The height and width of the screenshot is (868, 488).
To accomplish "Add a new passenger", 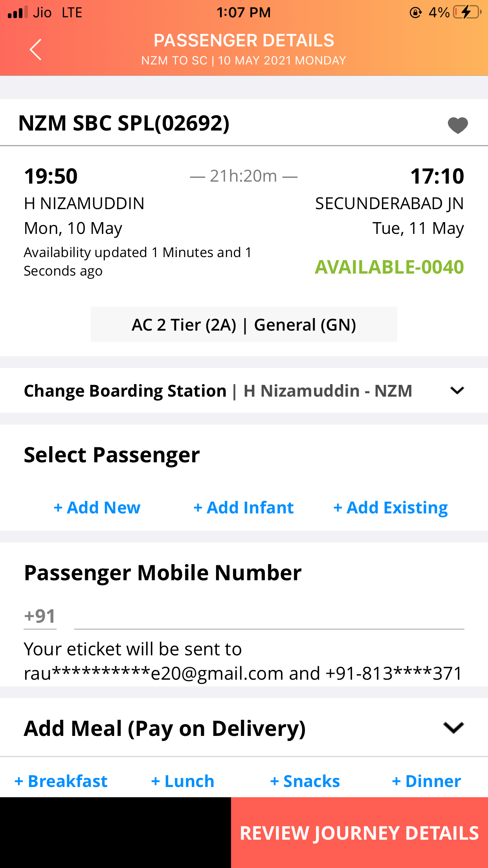I will click(x=97, y=508).
